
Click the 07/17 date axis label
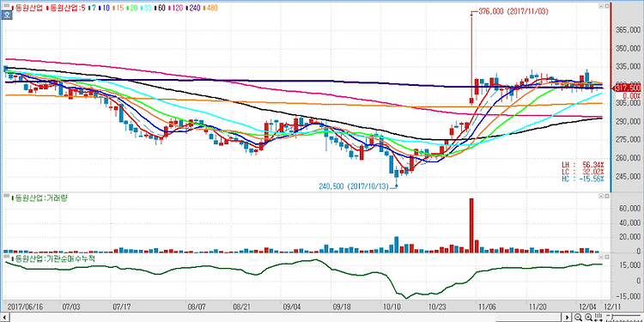[123, 307]
